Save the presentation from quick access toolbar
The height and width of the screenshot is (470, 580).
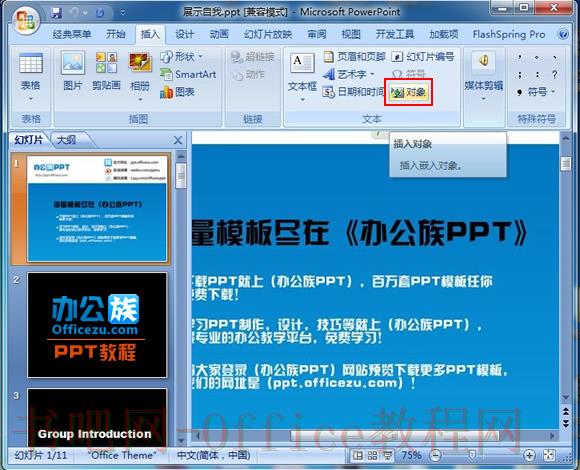[x=56, y=13]
